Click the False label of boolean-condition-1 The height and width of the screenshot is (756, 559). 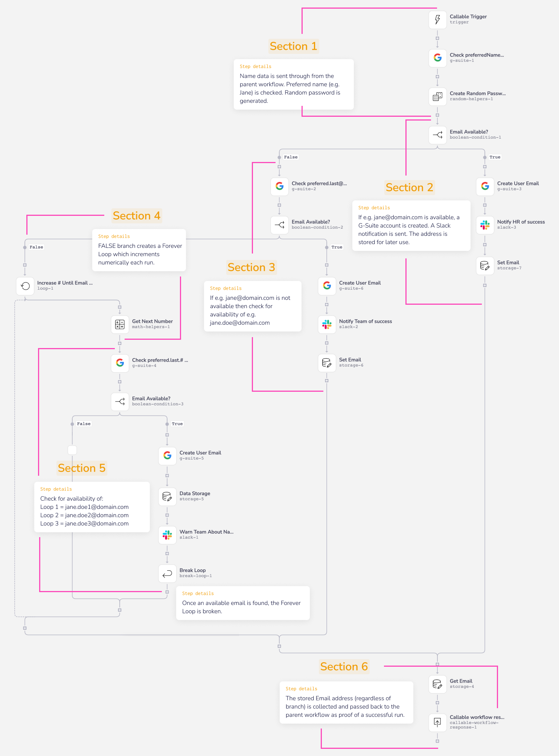point(291,157)
